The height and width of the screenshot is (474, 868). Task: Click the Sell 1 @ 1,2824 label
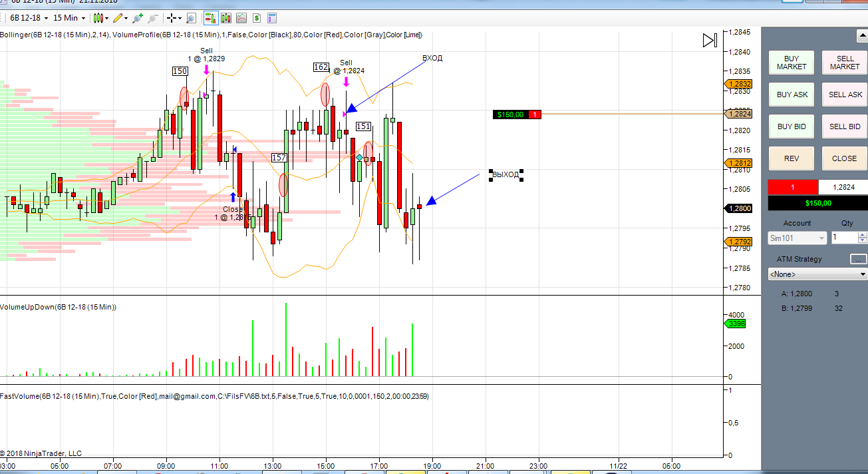pos(347,67)
